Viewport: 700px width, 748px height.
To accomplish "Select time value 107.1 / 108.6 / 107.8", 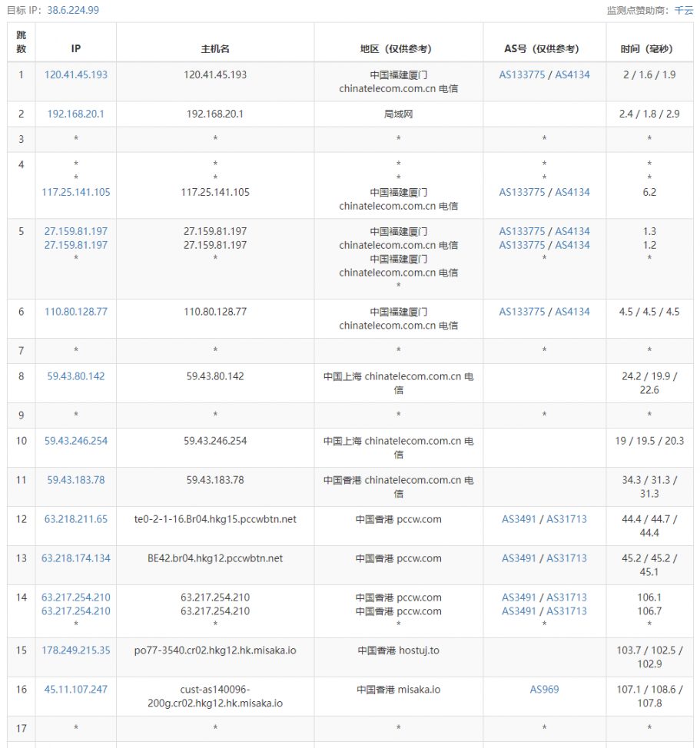I will [649, 696].
